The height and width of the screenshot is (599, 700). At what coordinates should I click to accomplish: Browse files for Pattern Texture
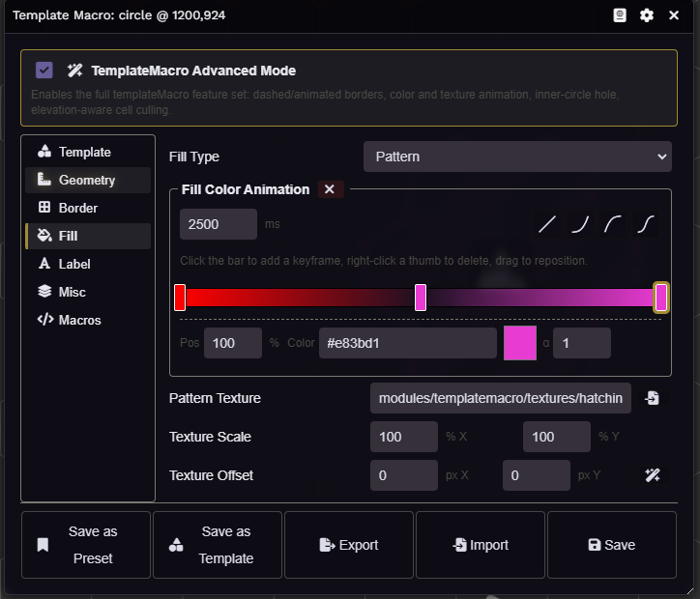pos(653,398)
